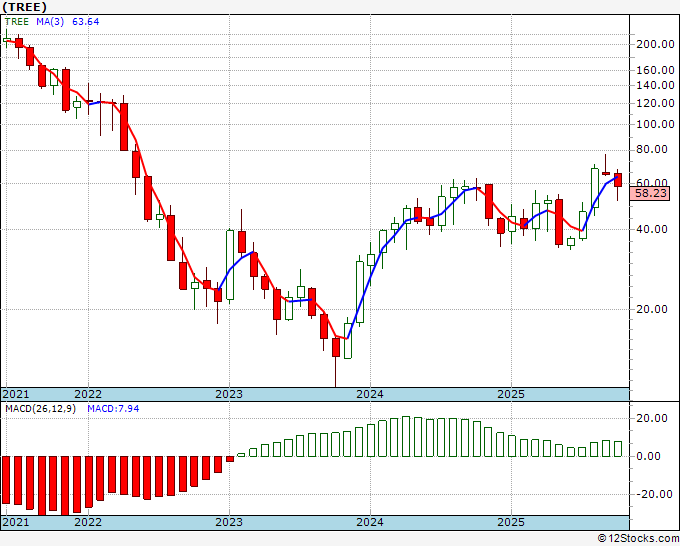Screen dimensions: 680x546
Task: Click the 80.00 price axis label
Action: tap(652, 150)
